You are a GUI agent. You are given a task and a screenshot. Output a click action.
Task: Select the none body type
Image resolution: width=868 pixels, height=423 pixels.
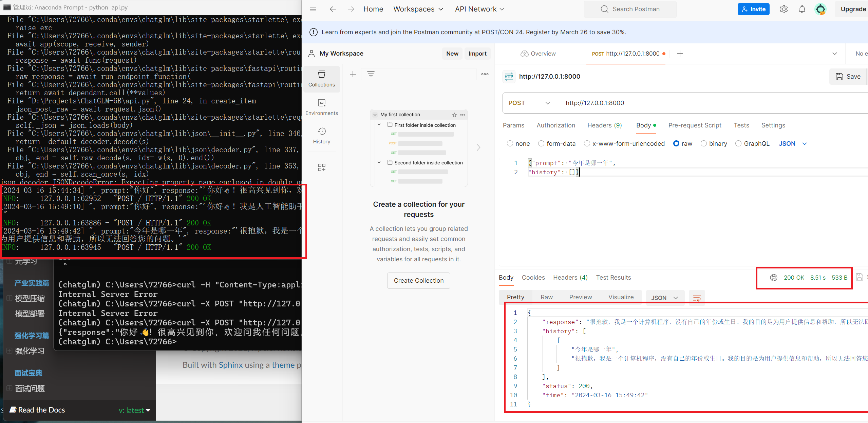tap(510, 143)
